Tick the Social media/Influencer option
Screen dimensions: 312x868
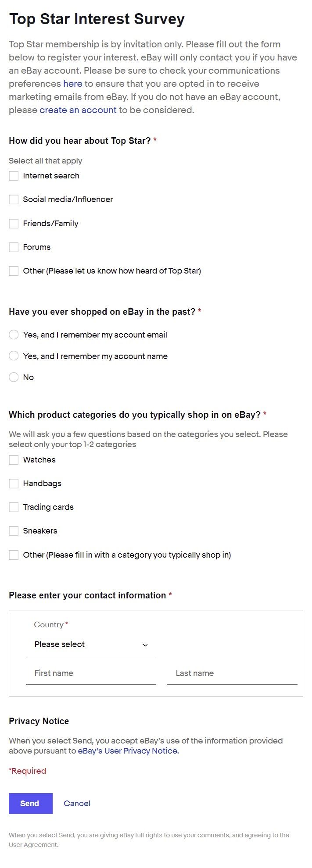click(x=14, y=199)
